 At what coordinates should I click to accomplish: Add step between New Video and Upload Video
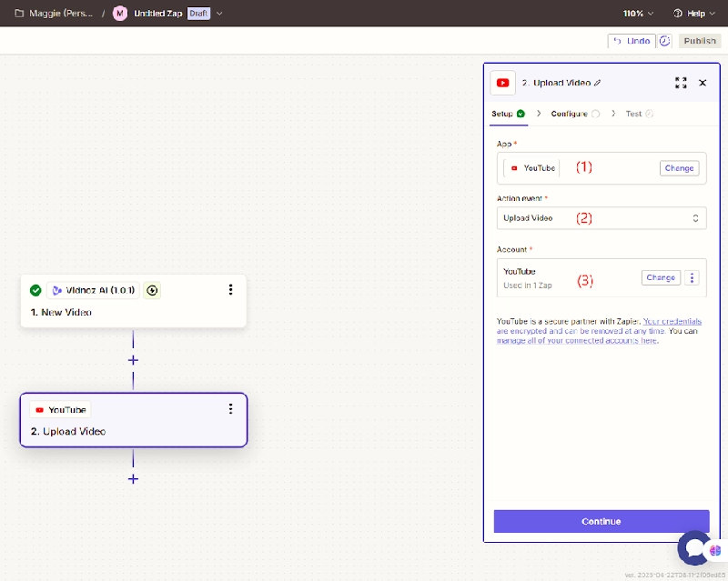click(133, 360)
